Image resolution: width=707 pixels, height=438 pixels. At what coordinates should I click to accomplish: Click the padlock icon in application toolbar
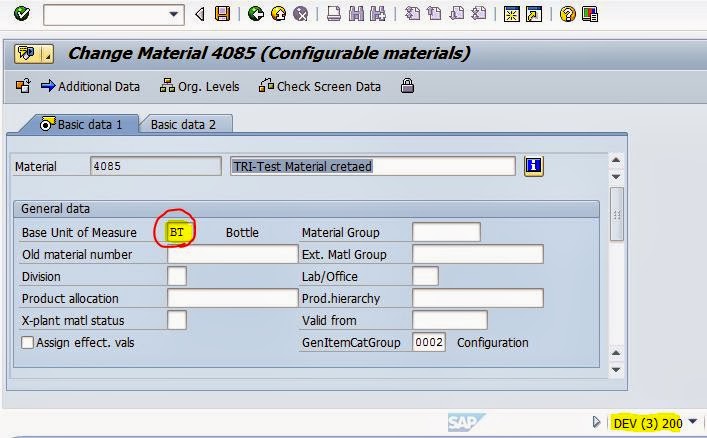pos(406,86)
